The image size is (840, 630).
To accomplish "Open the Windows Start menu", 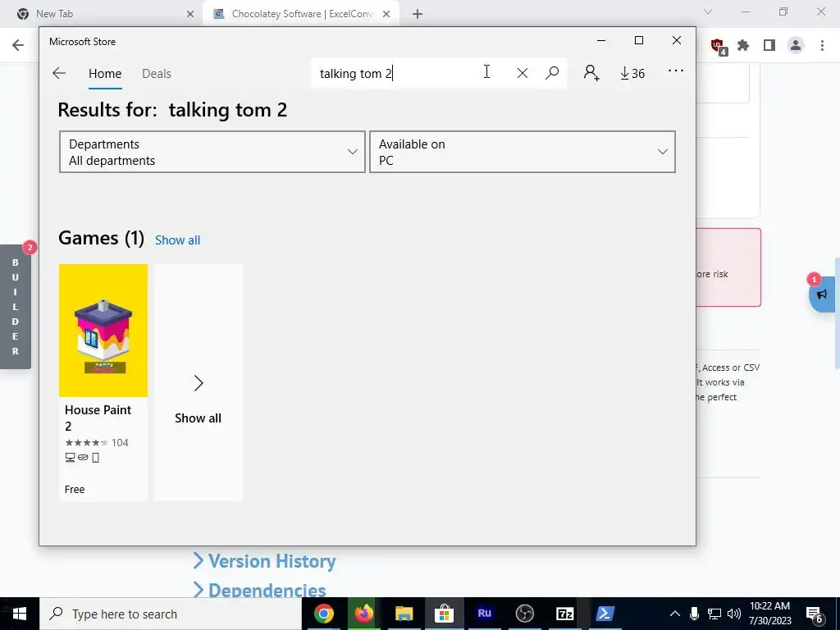I will (20, 614).
